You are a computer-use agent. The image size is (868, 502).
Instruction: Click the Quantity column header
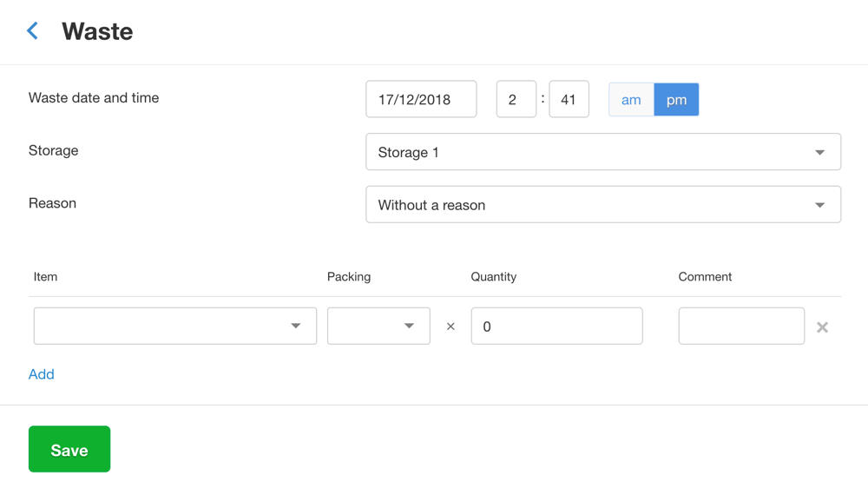[493, 277]
